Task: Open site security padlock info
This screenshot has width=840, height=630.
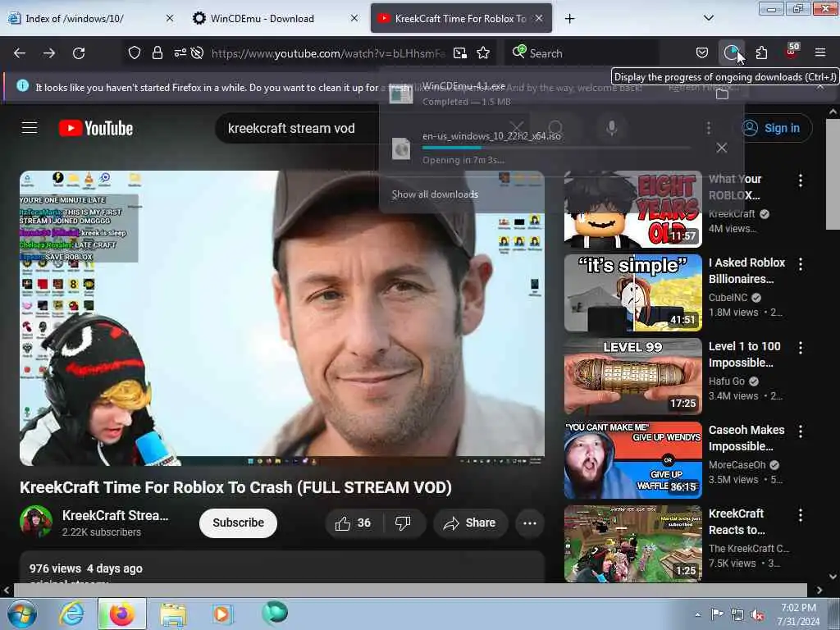Action: 157,52
